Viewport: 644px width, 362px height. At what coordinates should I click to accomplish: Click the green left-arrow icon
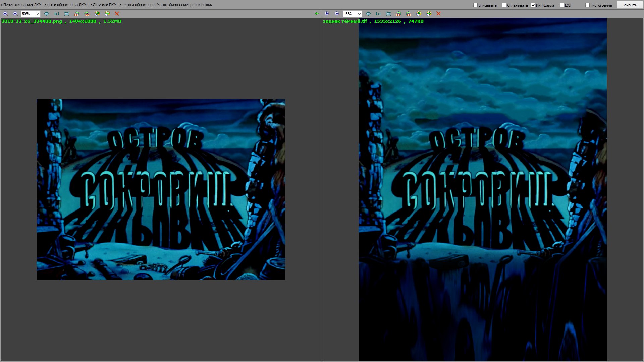(x=317, y=14)
